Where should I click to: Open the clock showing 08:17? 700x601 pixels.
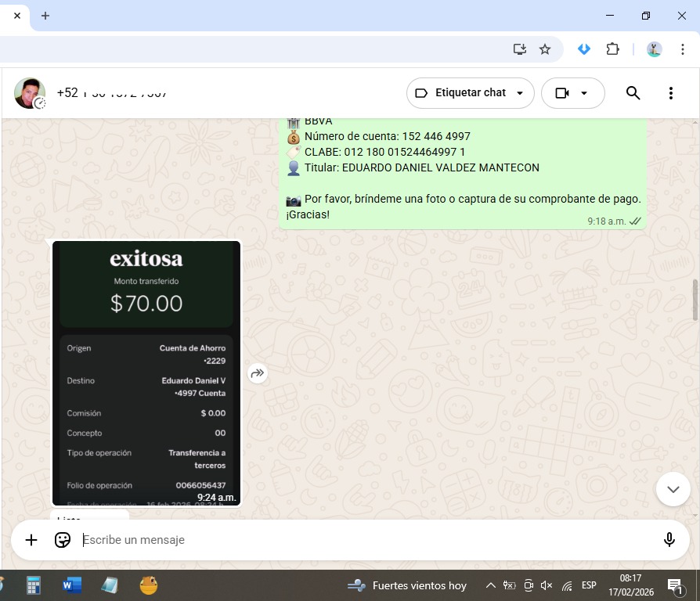pyautogui.click(x=631, y=585)
